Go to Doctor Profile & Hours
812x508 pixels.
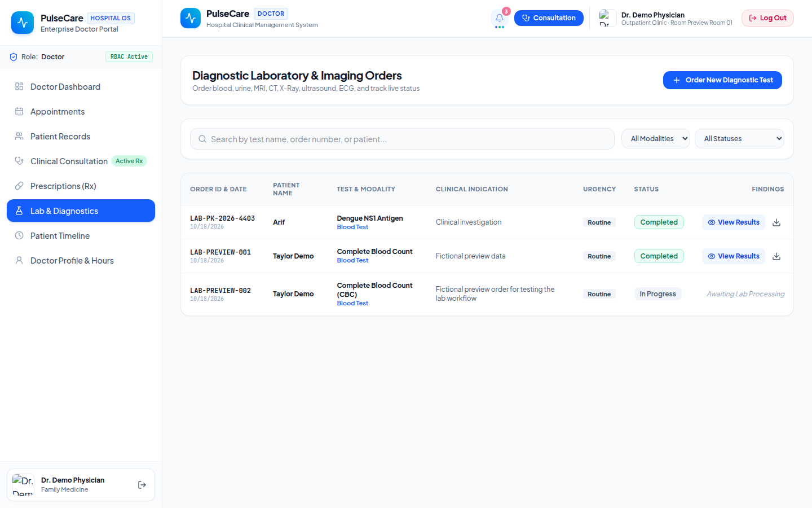81,261
